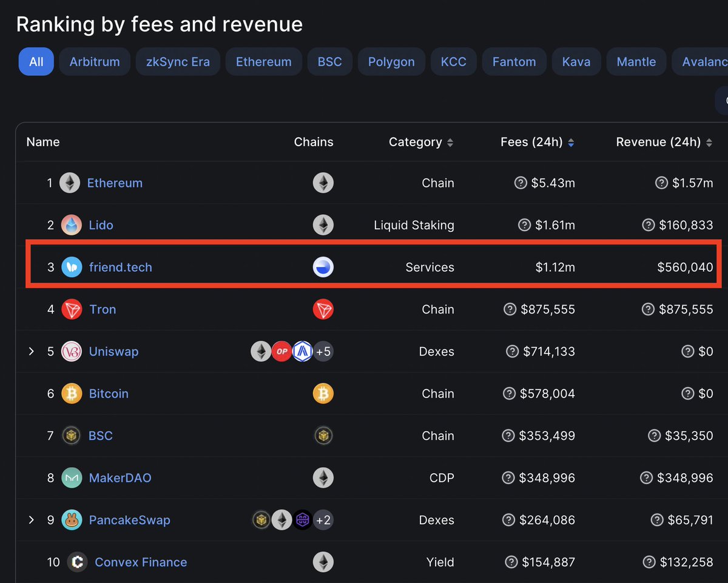Click the Lido protocol icon
Image resolution: width=728 pixels, height=583 pixels.
coord(72,224)
